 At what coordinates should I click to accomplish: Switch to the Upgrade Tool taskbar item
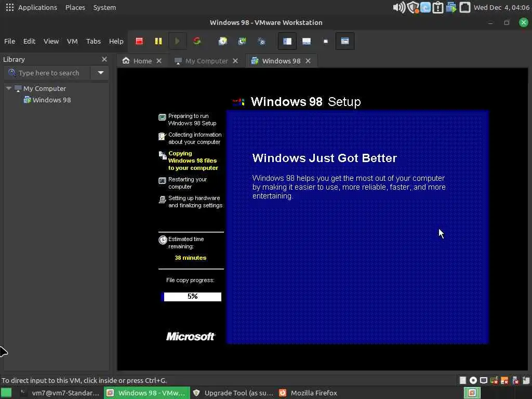coord(233,393)
